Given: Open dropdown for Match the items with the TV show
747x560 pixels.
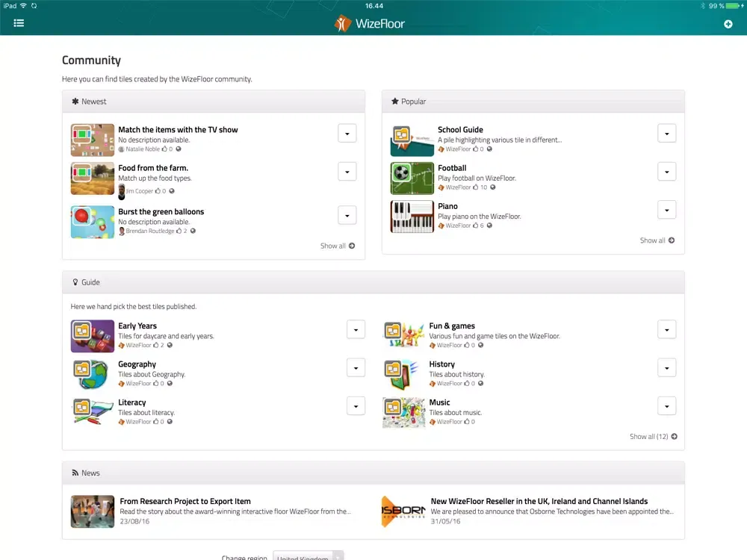Looking at the screenshot, I should tap(347, 134).
